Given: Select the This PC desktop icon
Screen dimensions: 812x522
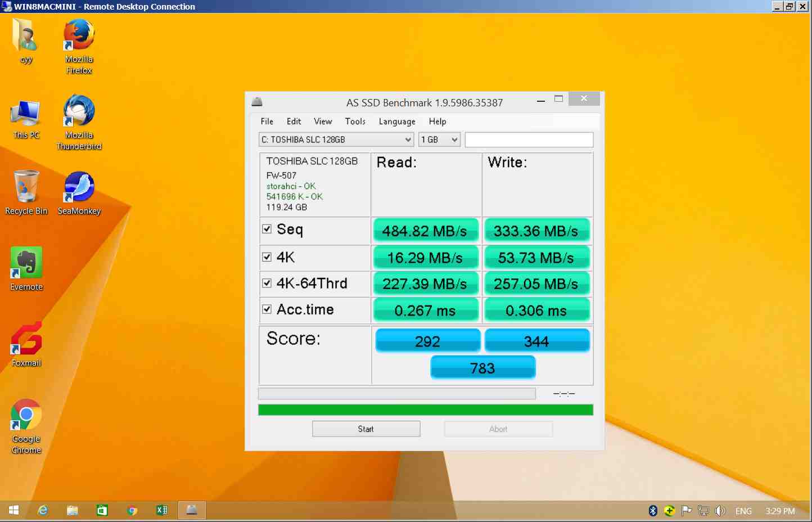Looking at the screenshot, I should (26, 120).
